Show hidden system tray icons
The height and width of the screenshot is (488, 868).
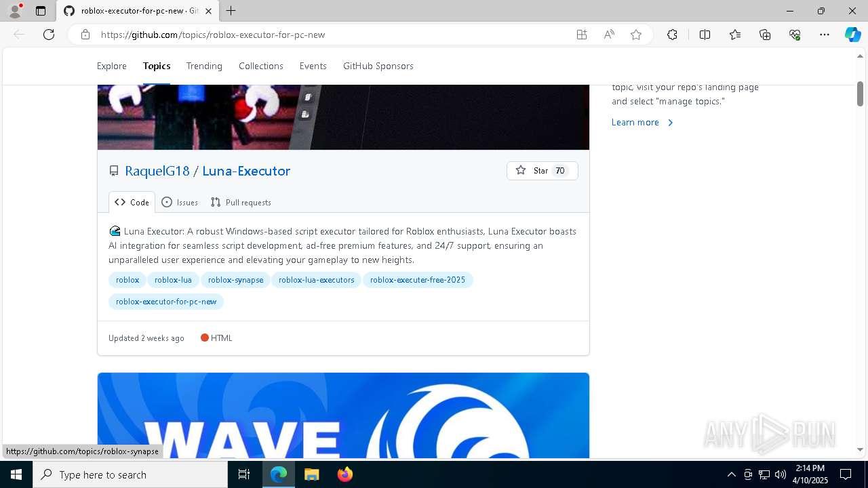[731, 474]
